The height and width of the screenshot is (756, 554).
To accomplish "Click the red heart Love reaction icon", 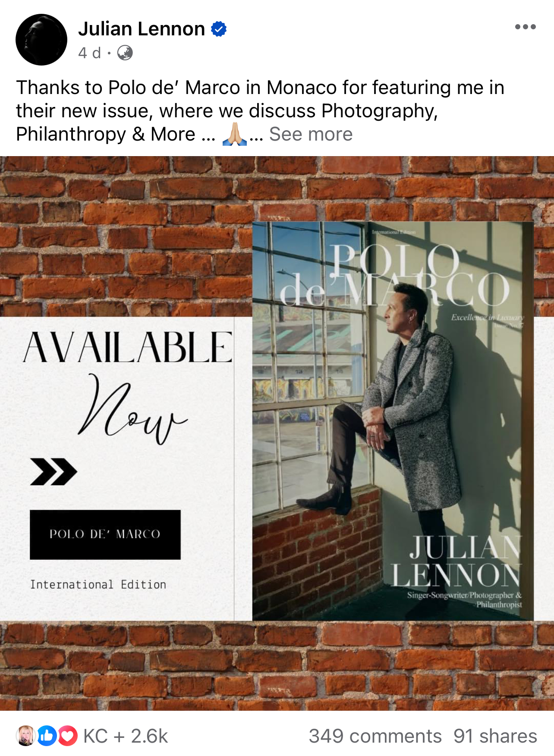I will [67, 736].
